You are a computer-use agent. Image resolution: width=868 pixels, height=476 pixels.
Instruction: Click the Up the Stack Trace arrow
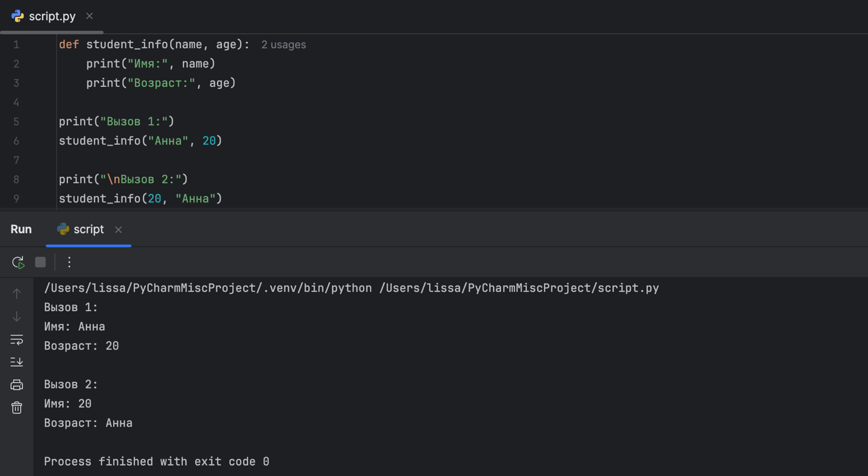click(x=16, y=294)
